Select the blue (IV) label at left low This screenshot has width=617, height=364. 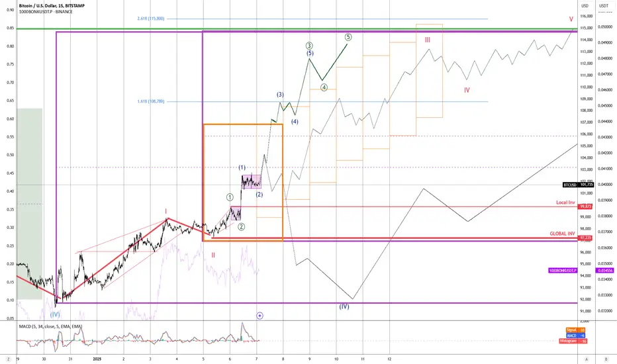click(55, 314)
